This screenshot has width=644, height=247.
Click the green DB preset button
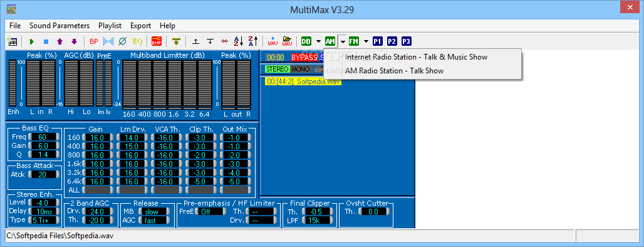point(306,41)
